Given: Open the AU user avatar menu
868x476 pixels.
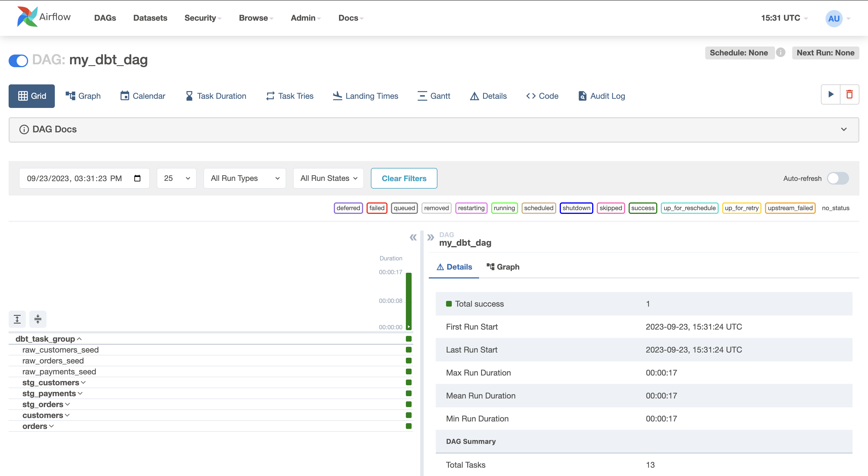Looking at the screenshot, I should [834, 18].
